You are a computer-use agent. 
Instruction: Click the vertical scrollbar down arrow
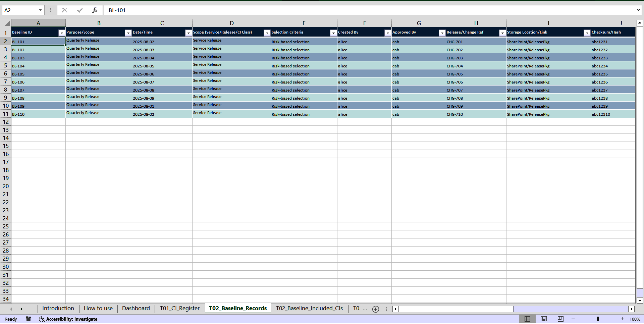pyautogui.click(x=640, y=301)
